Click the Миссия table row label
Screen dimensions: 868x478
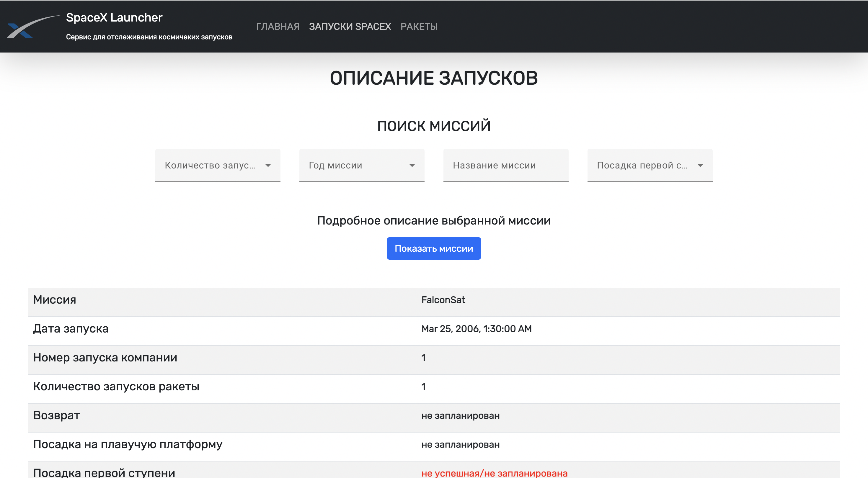tap(55, 300)
